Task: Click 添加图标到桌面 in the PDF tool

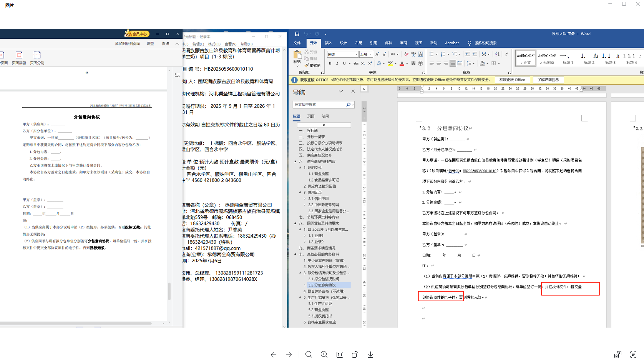Action: pyautogui.click(x=128, y=44)
